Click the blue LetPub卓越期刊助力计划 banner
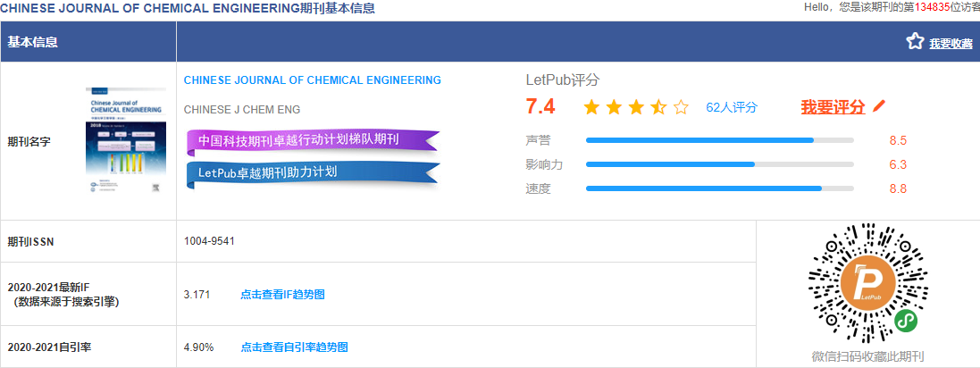 (312, 171)
